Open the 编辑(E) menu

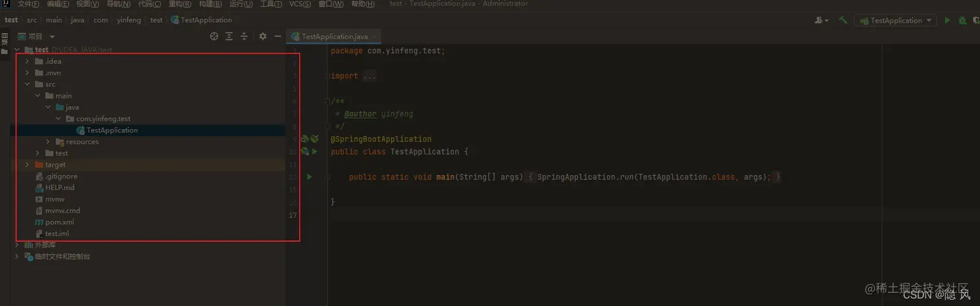[58, 4]
